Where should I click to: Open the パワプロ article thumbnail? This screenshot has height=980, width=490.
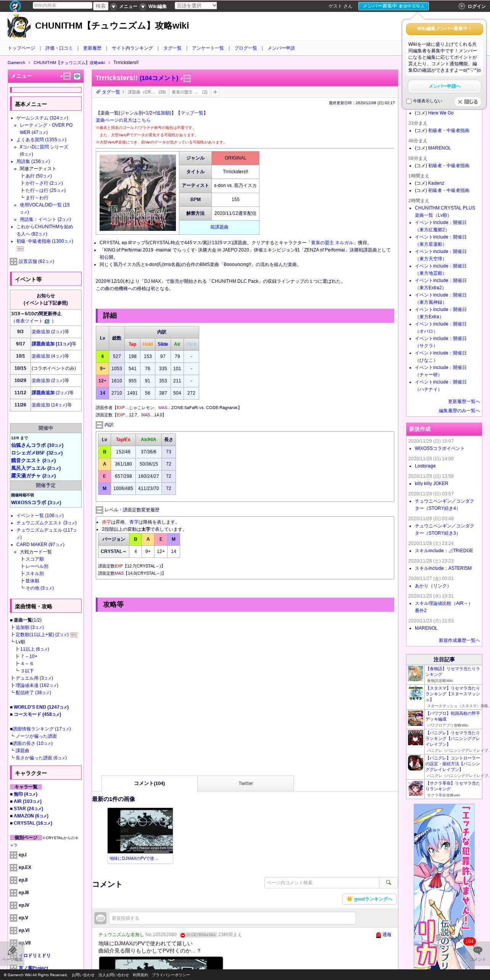point(416,718)
